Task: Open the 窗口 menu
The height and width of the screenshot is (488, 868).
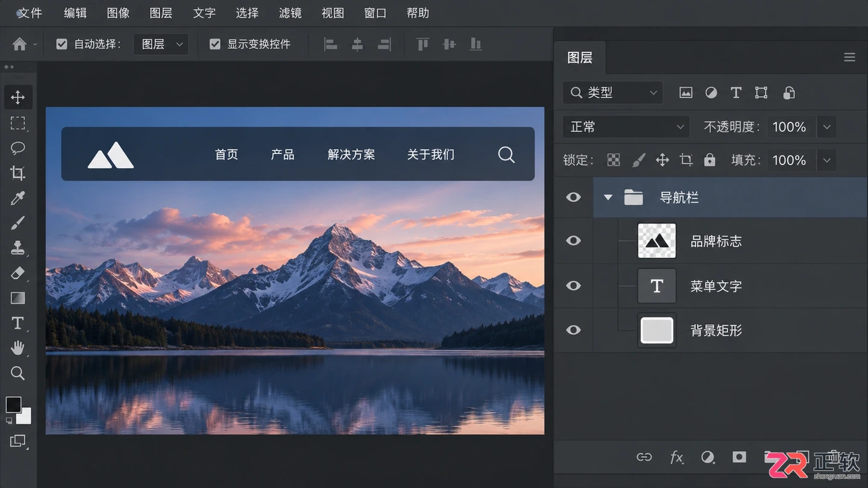Action: pyautogui.click(x=376, y=13)
